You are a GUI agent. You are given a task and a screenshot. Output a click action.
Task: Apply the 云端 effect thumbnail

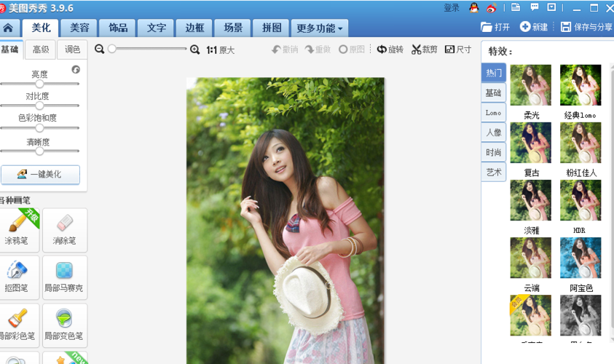530,258
